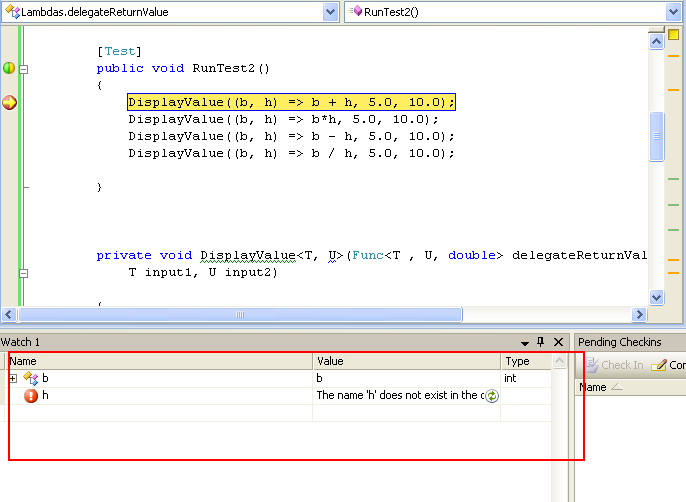Click the yellow split-view box above the scrollbar
This screenshot has height=502, width=686.
pyautogui.click(x=674, y=34)
